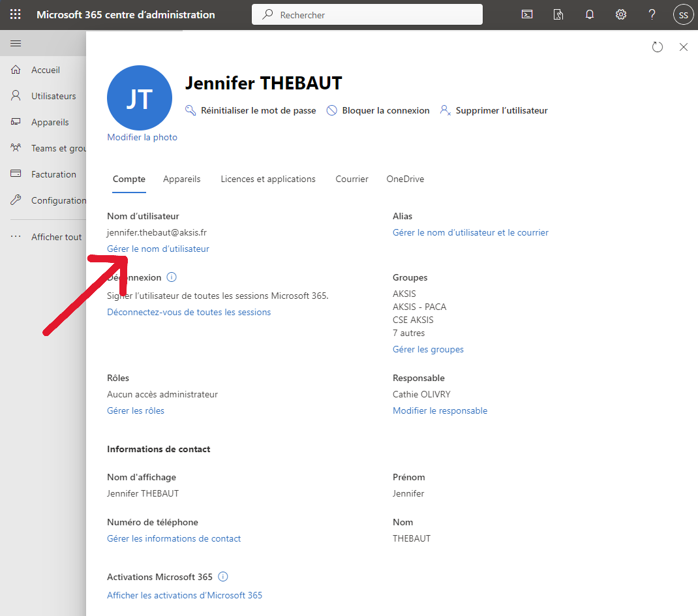698x616 pixels.
Task: Click the 7 autres groups text
Action: (408, 333)
